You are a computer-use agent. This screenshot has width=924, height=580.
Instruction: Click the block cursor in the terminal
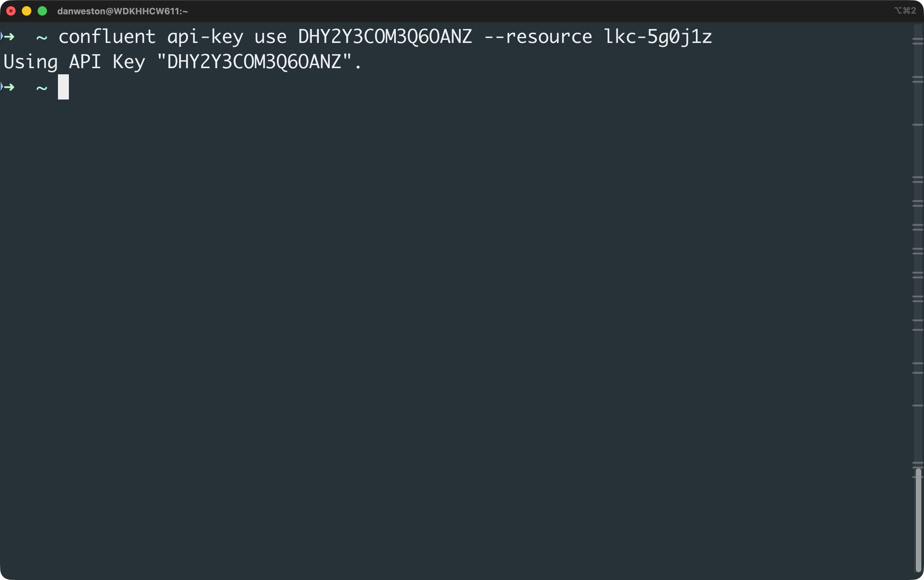pyautogui.click(x=63, y=87)
